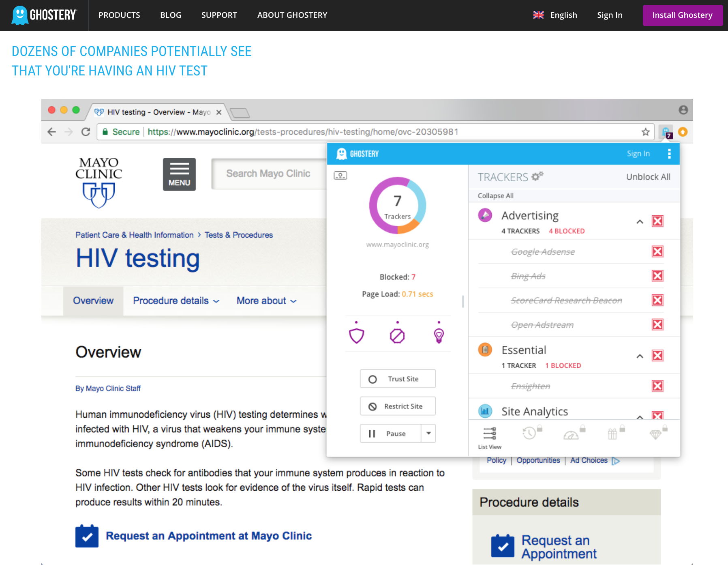This screenshot has width=728, height=571.
Task: Click the simple view icon above donut
Action: [x=340, y=176]
